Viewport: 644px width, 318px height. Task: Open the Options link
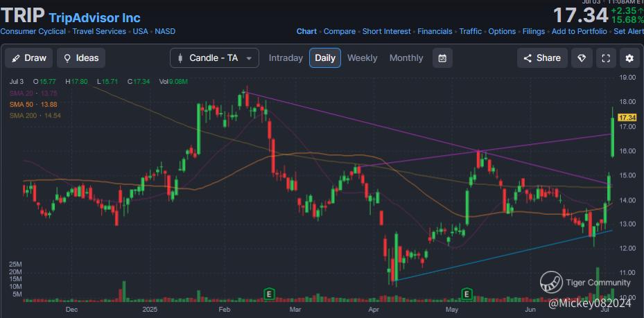(502, 32)
